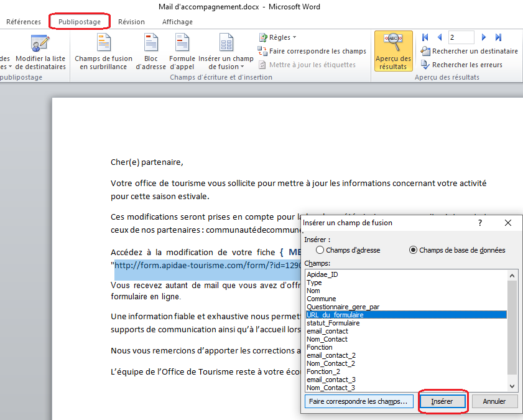
Task: Click the field list scrollbar thumb
Action: [512, 327]
